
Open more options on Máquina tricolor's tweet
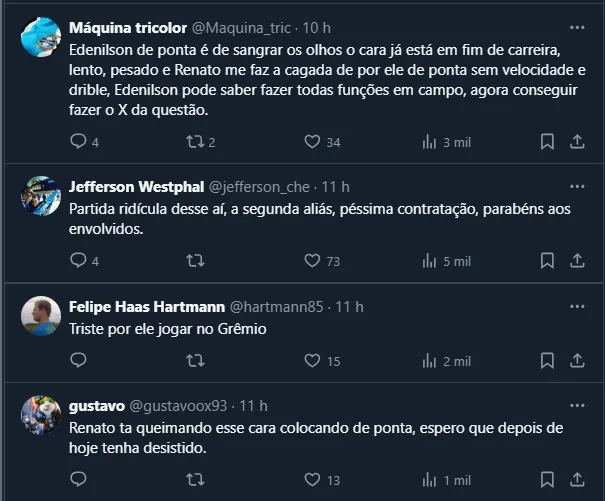pyautogui.click(x=577, y=27)
